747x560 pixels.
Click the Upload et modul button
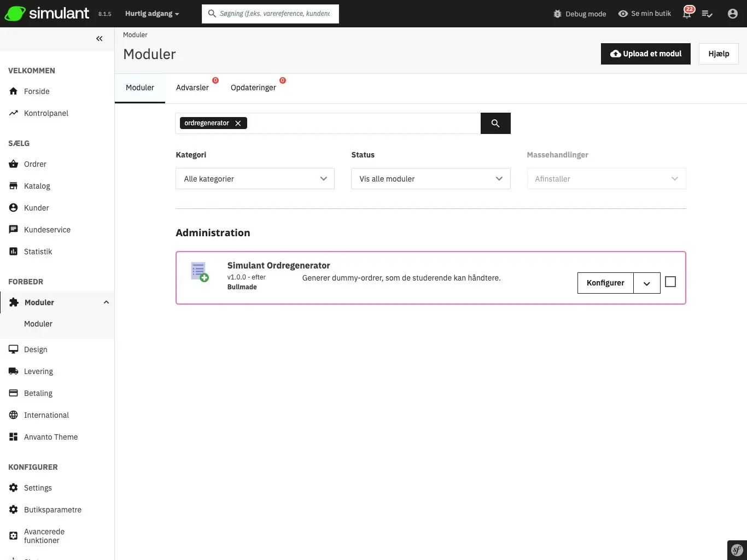pos(645,54)
